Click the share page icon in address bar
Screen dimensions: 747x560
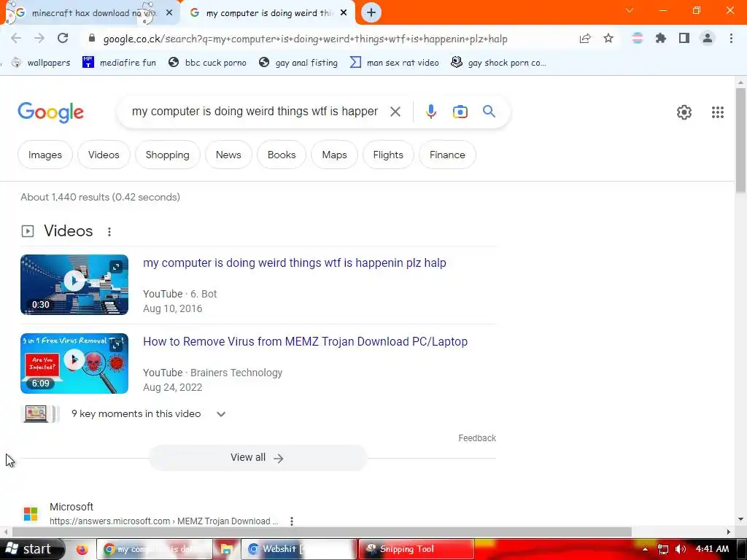[x=585, y=39]
